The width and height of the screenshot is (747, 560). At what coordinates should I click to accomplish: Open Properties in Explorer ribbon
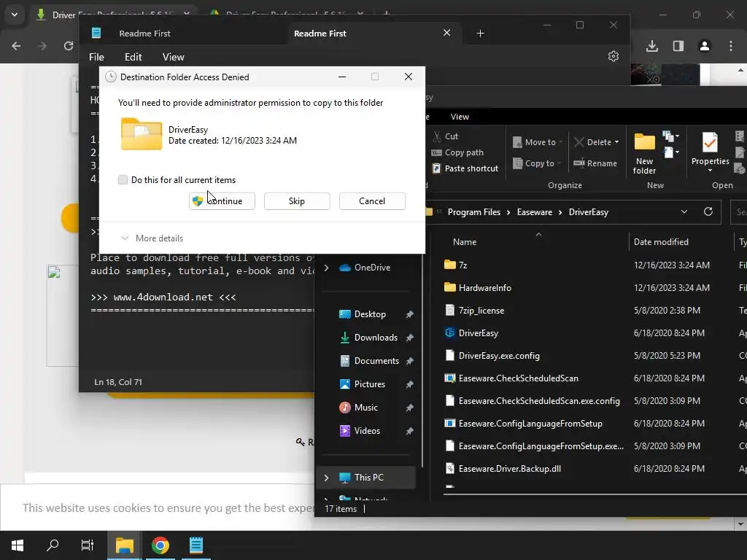[710, 152]
